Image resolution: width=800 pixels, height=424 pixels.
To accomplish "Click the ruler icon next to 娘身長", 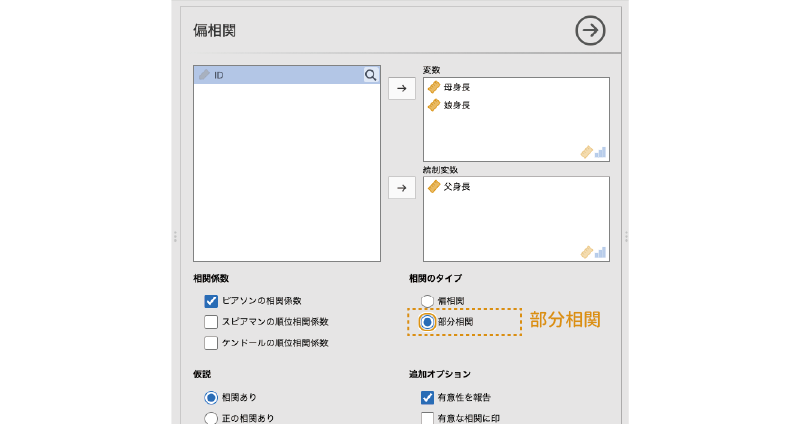I will click(x=434, y=105).
